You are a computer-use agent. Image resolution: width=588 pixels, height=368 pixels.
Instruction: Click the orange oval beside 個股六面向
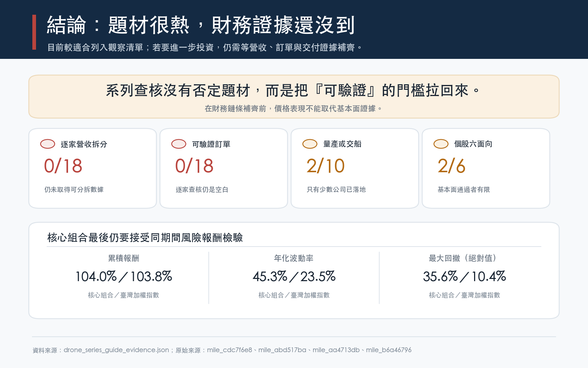pos(441,144)
